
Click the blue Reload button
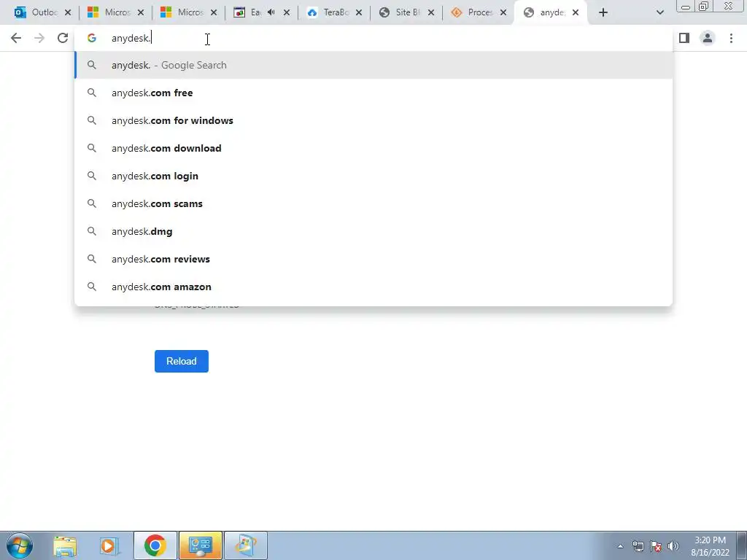click(182, 361)
